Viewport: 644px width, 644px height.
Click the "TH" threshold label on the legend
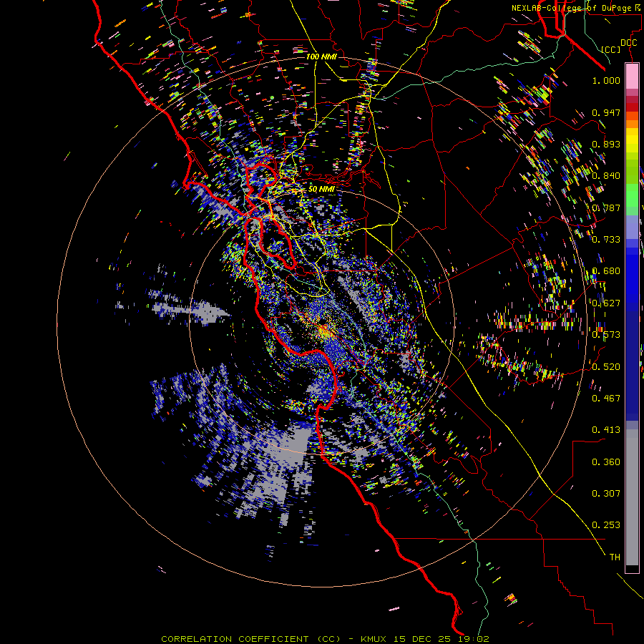[615, 557]
